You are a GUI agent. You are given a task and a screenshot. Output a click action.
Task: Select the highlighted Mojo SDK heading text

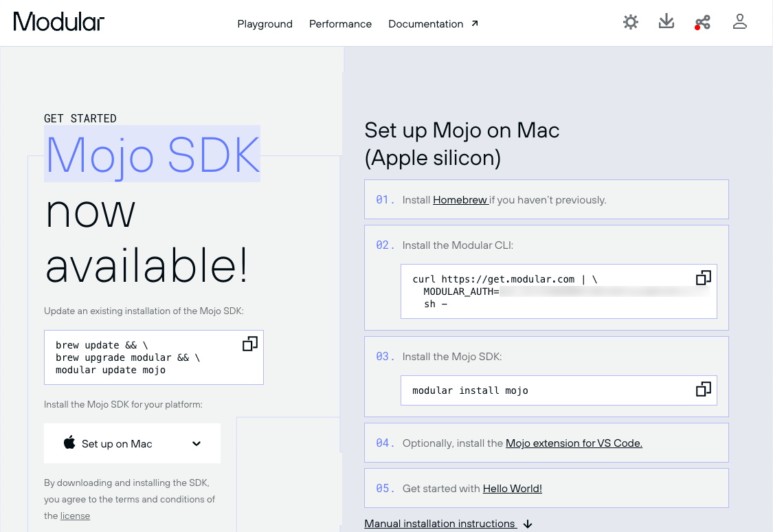(x=152, y=153)
